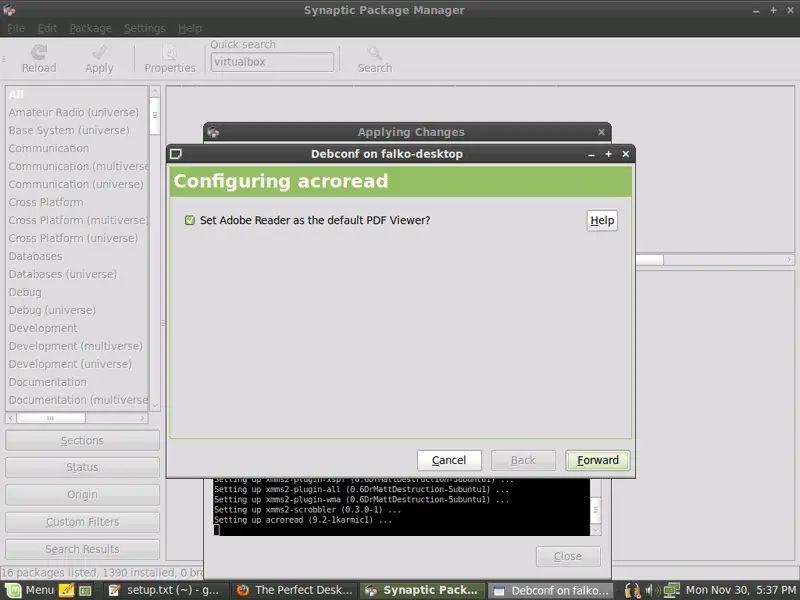The width and height of the screenshot is (800, 600).
Task: Click the Sections filter button
Action: (x=82, y=440)
